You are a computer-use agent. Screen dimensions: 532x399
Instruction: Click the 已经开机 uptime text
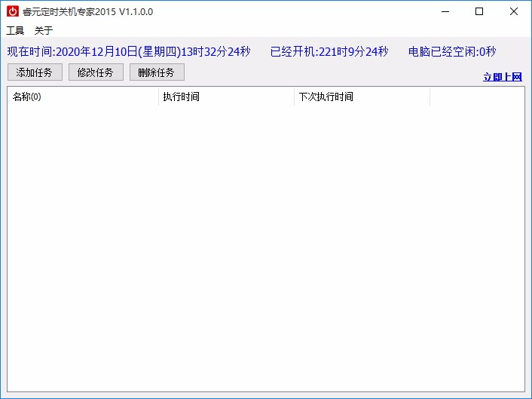pyautogui.click(x=329, y=51)
